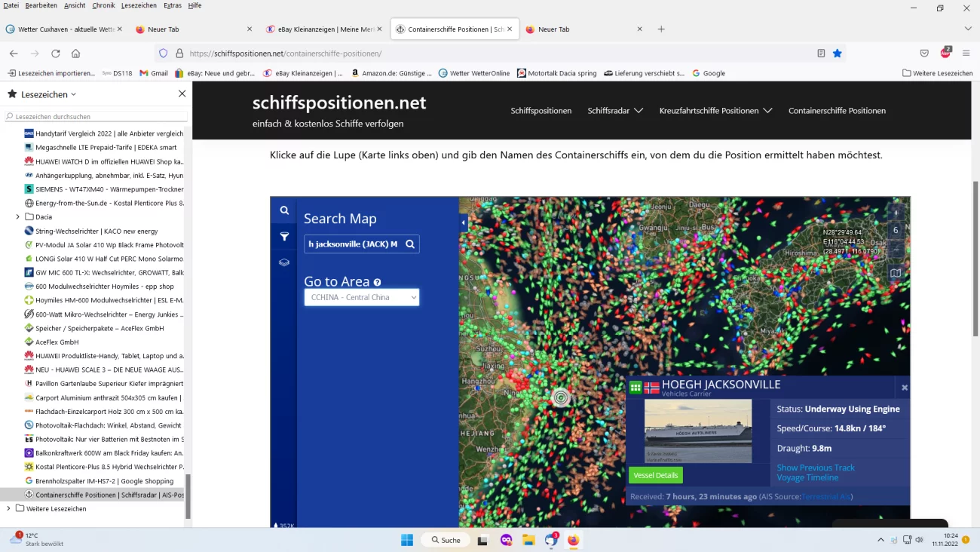Open the Terrestrial AIS source link
This screenshot has width=980, height=552.
[826, 497]
